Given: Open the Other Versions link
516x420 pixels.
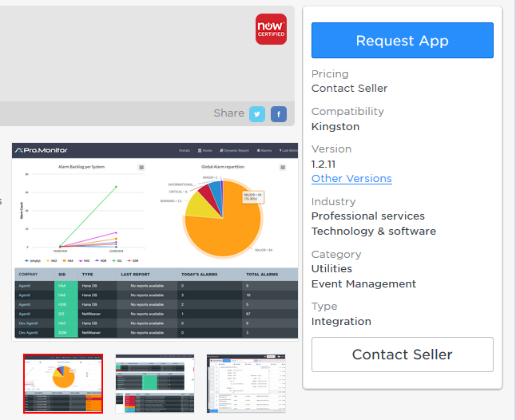Looking at the screenshot, I should 351,179.
